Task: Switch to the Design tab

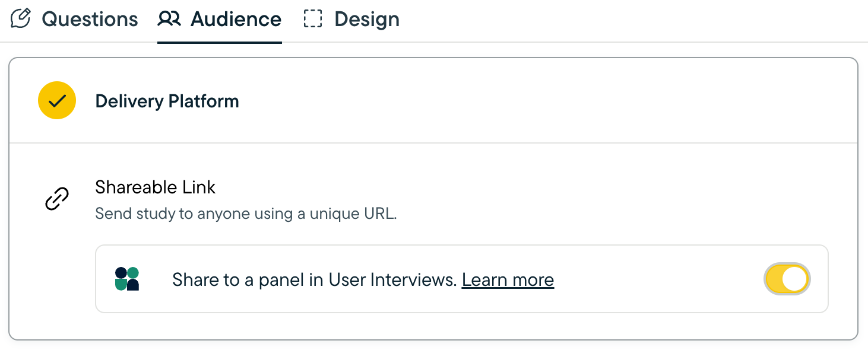Action: tap(366, 19)
